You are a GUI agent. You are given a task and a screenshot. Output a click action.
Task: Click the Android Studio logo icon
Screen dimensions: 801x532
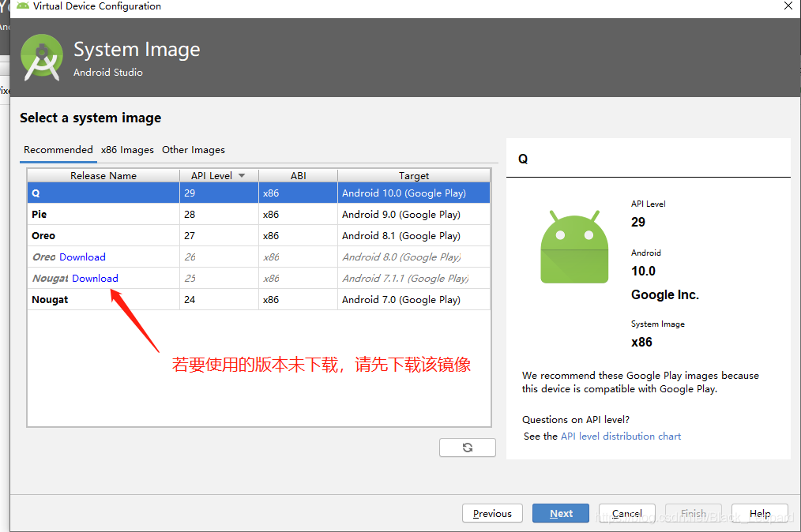click(x=42, y=58)
